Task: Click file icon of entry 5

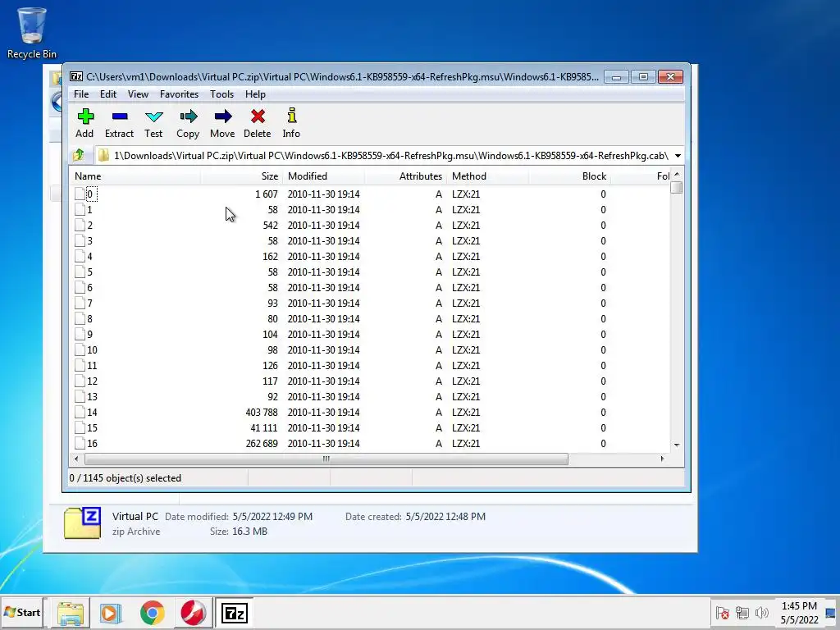Action: [x=80, y=272]
